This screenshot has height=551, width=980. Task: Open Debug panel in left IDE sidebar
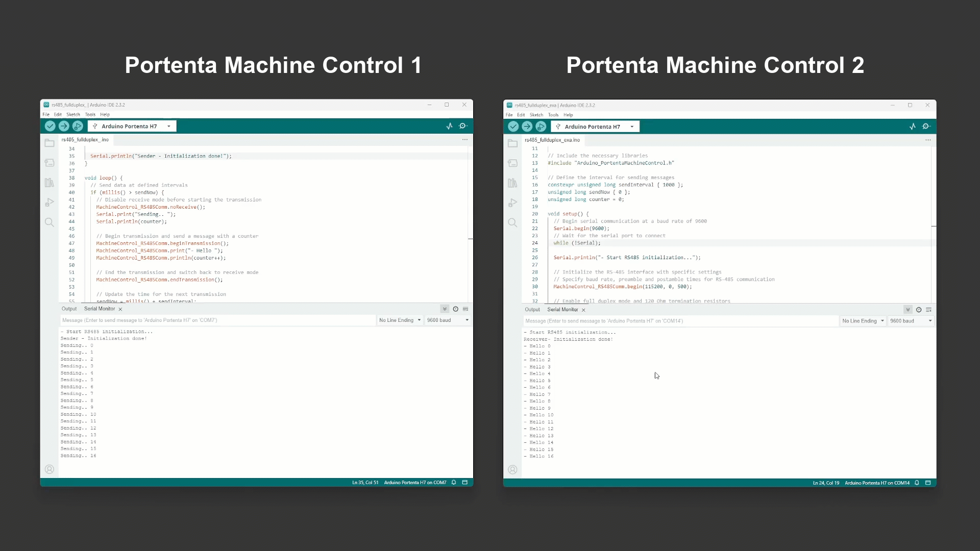pos(50,203)
